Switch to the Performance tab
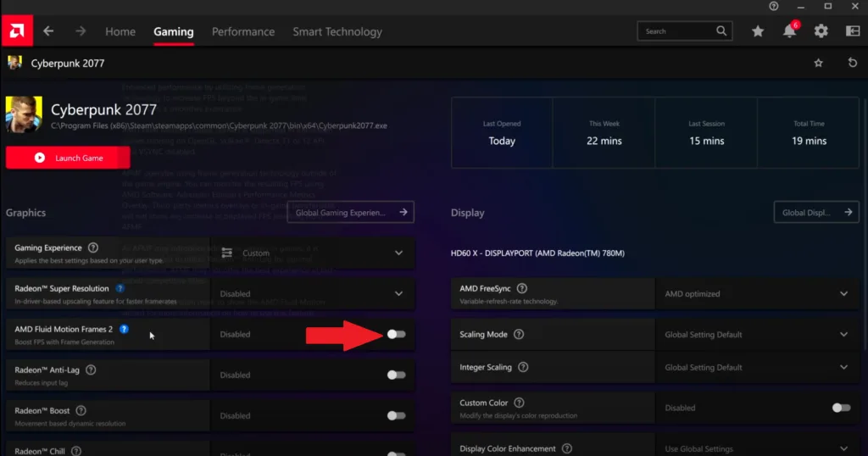 (x=243, y=31)
